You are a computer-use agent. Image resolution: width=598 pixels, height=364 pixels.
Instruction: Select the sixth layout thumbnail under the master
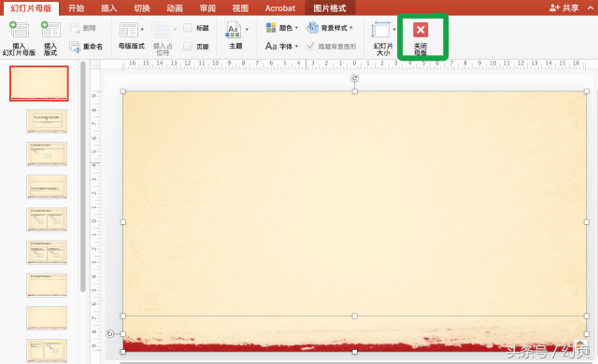[x=47, y=286]
